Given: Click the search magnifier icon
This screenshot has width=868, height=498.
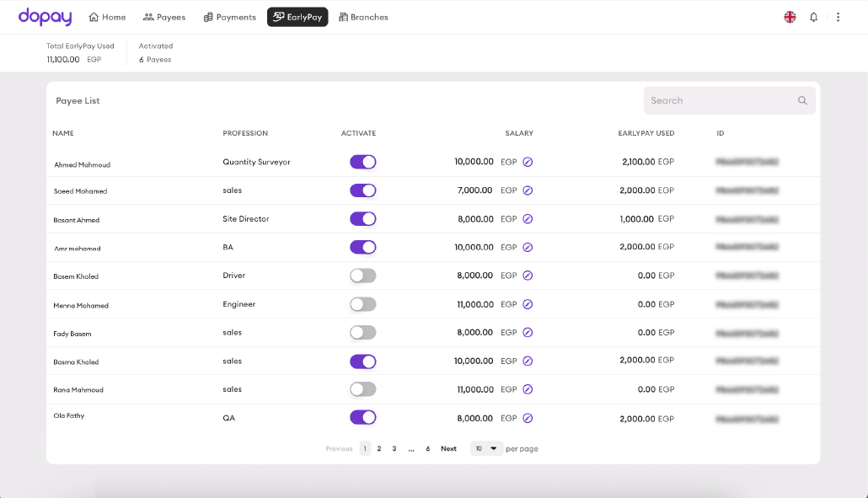Looking at the screenshot, I should point(802,100).
